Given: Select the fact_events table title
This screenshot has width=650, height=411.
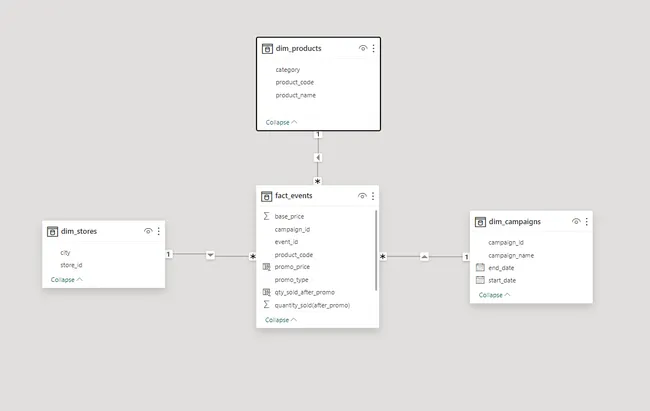Looking at the screenshot, I should [x=293, y=196].
